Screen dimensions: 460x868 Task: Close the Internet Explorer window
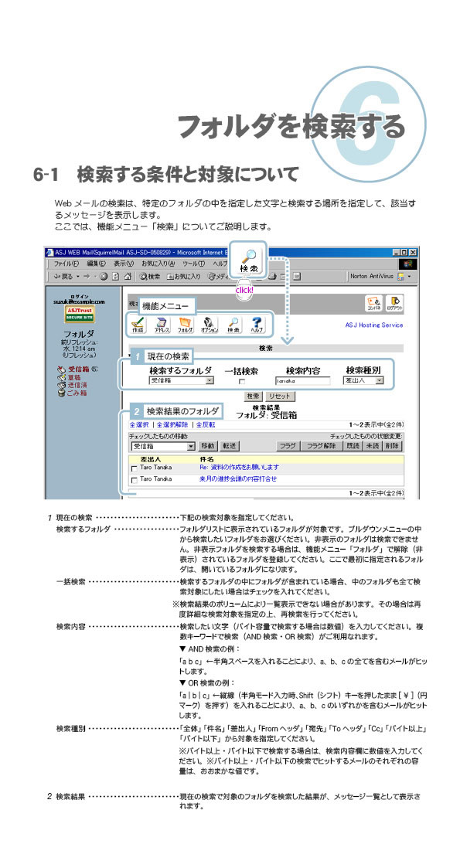point(413,252)
